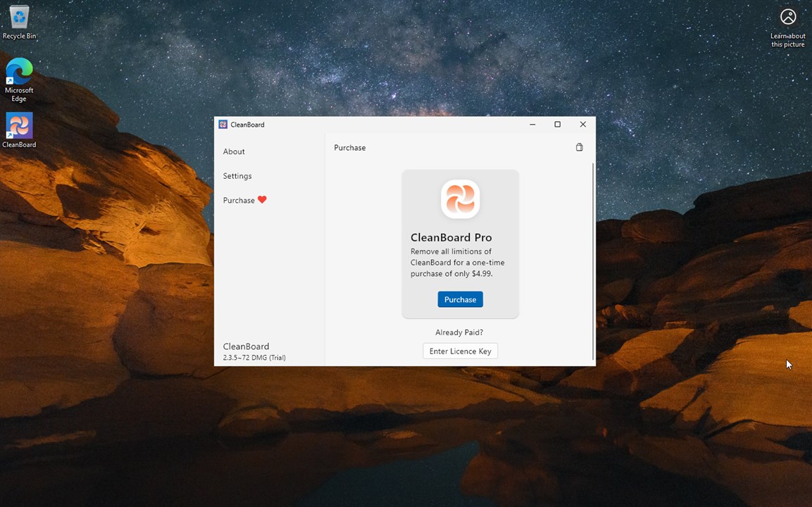The image size is (812, 507).
Task: Click the CleanBoard window title text
Action: [247, 125]
